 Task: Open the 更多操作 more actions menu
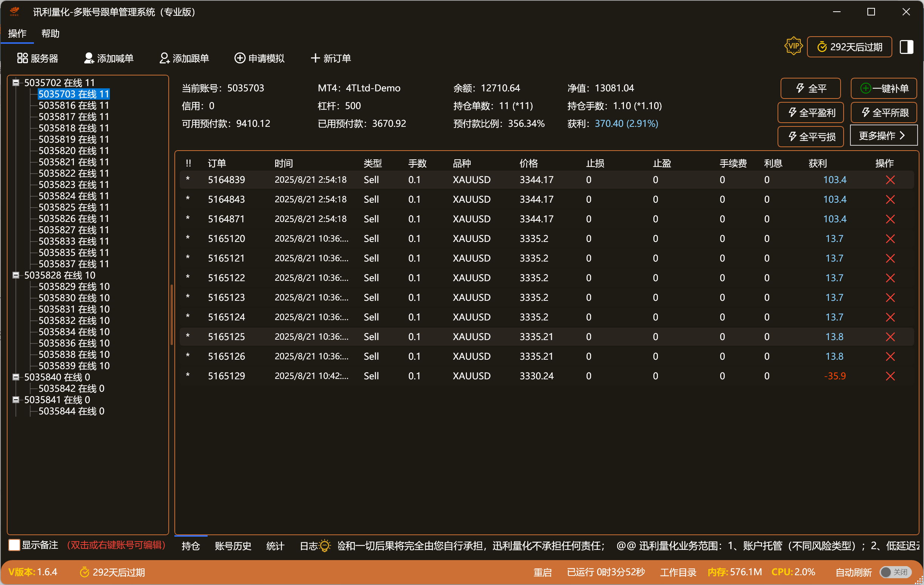click(x=883, y=136)
